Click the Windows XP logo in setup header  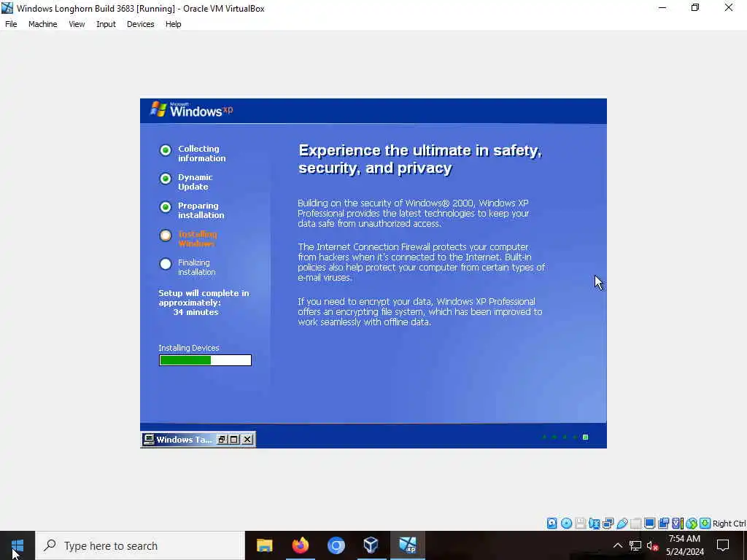pos(192,110)
